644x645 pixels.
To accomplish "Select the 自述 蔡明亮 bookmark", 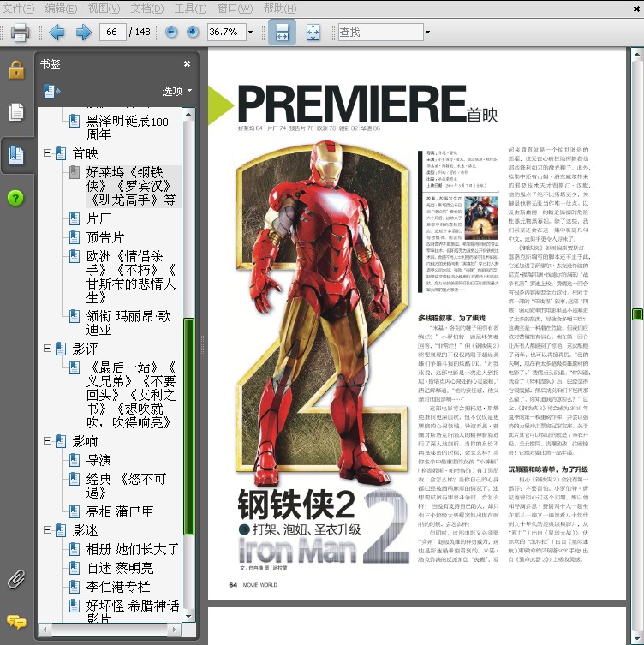I will [120, 568].
